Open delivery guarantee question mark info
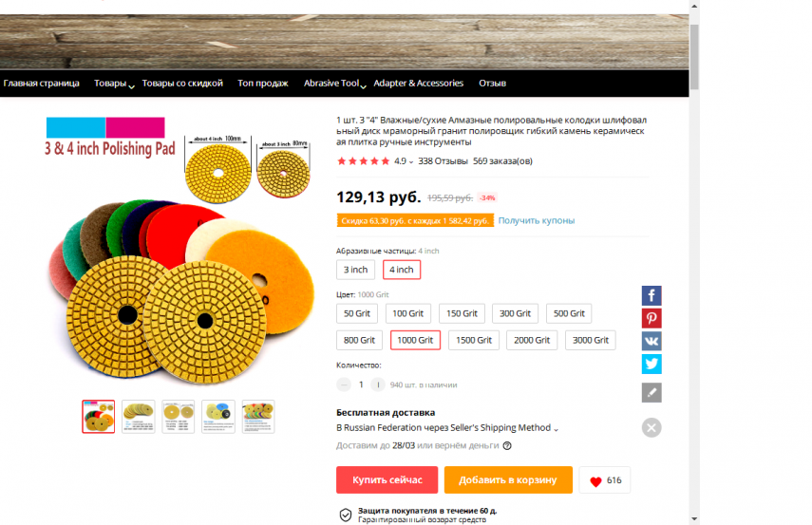812x525 pixels. pos(507,446)
